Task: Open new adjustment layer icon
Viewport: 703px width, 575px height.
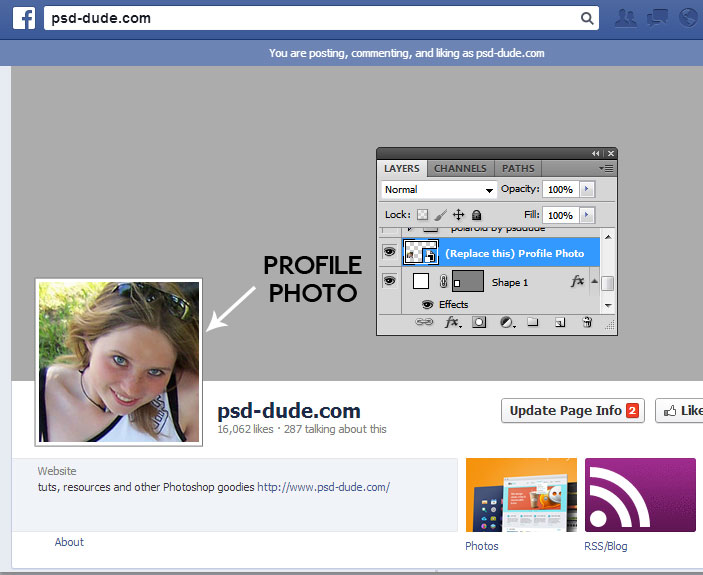Action: (507, 322)
